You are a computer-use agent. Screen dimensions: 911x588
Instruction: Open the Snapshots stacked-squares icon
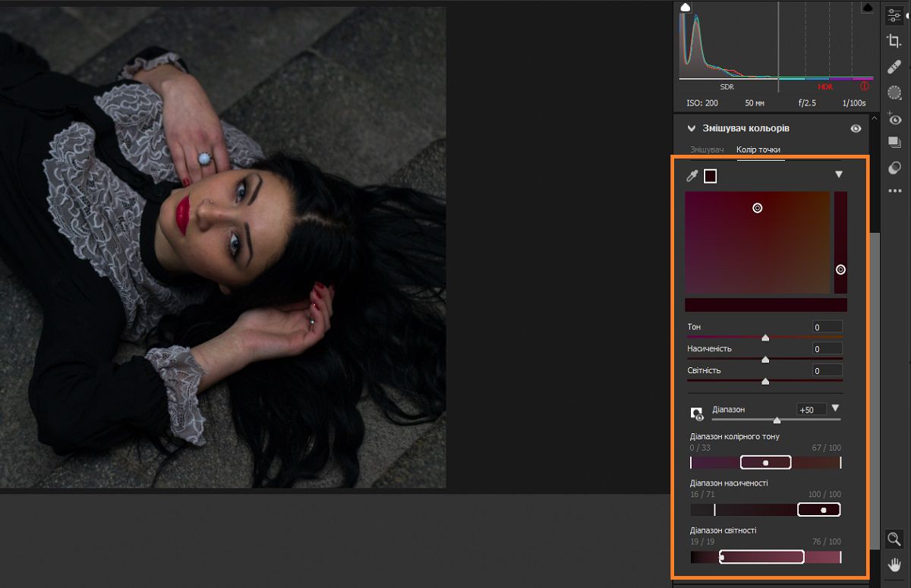[x=894, y=143]
